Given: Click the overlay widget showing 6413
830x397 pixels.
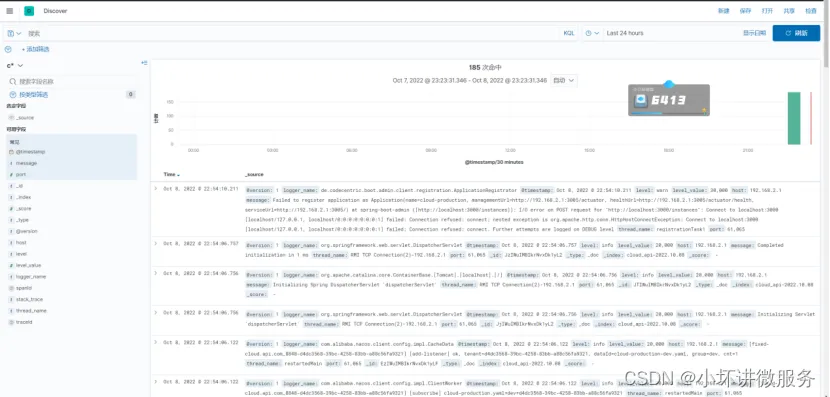Looking at the screenshot, I should click(669, 100).
